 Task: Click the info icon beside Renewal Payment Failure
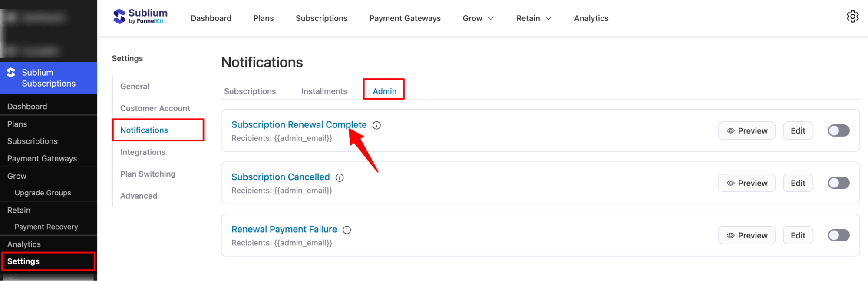(x=347, y=230)
